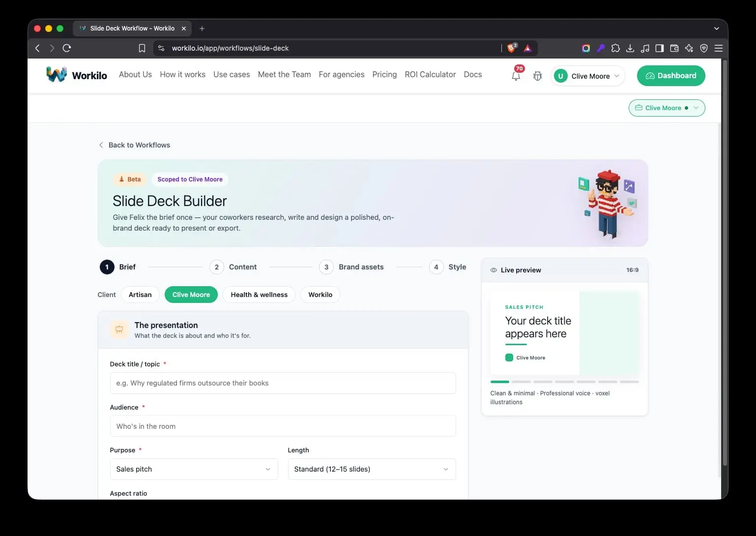The image size is (756, 536).
Task: Go to step 4 Style
Action: point(448,267)
